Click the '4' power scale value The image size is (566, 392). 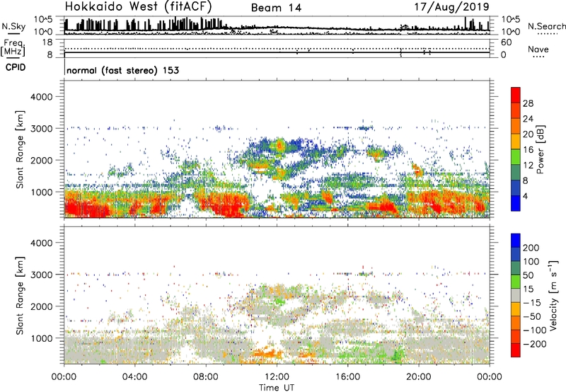[x=525, y=196]
